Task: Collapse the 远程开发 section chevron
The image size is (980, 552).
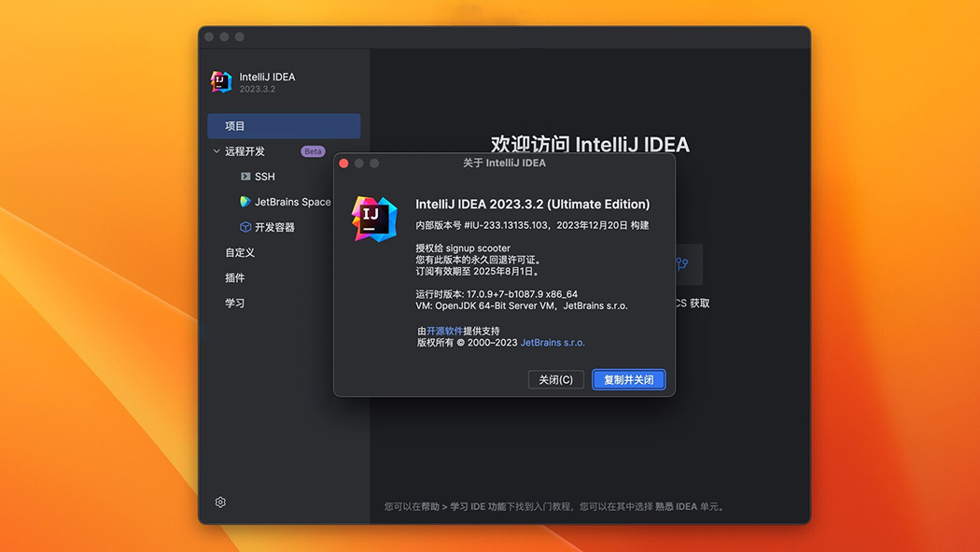Action: coord(217,151)
